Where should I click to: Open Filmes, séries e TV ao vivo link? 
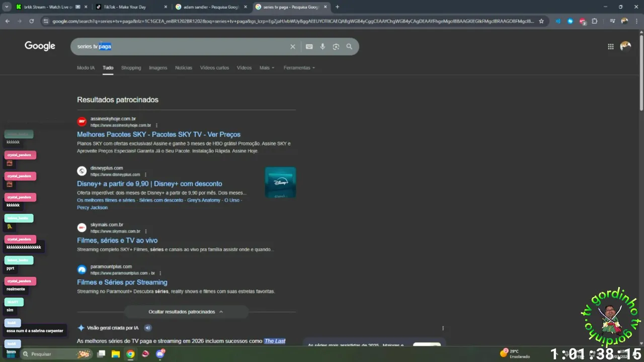pos(117,240)
